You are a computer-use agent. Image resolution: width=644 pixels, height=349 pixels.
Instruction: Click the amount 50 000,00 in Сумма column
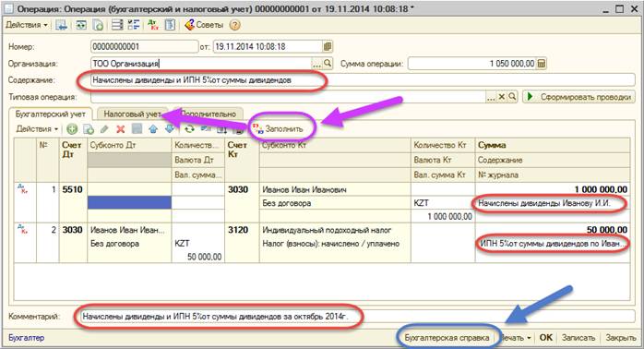(x=553, y=230)
